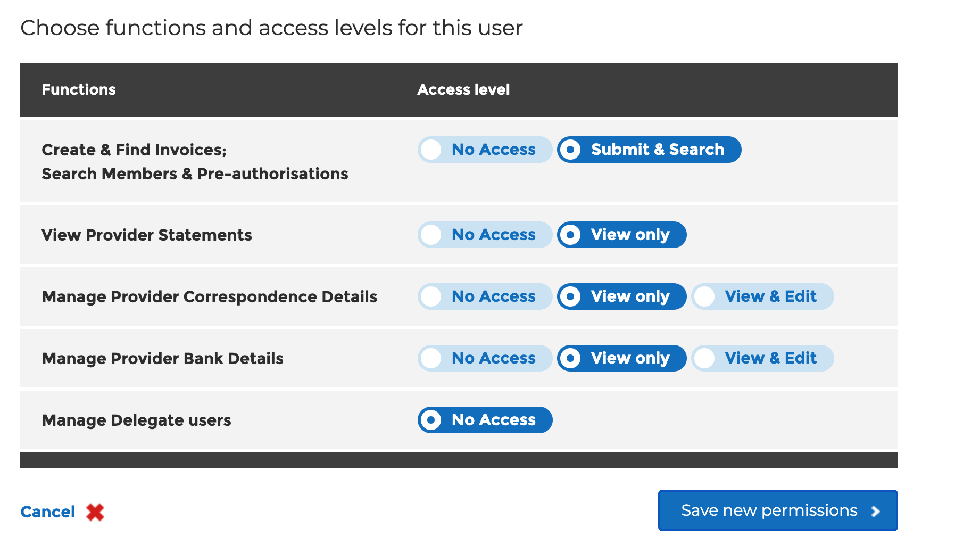Click the radio indicator on Manage Delegate users No Access
The width and height of the screenshot is (980, 536).
(x=431, y=420)
